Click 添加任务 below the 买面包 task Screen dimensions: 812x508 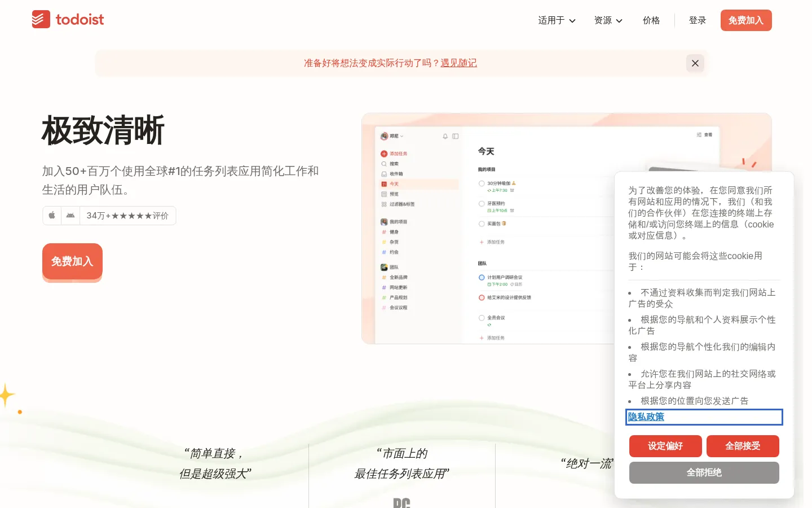(x=492, y=242)
